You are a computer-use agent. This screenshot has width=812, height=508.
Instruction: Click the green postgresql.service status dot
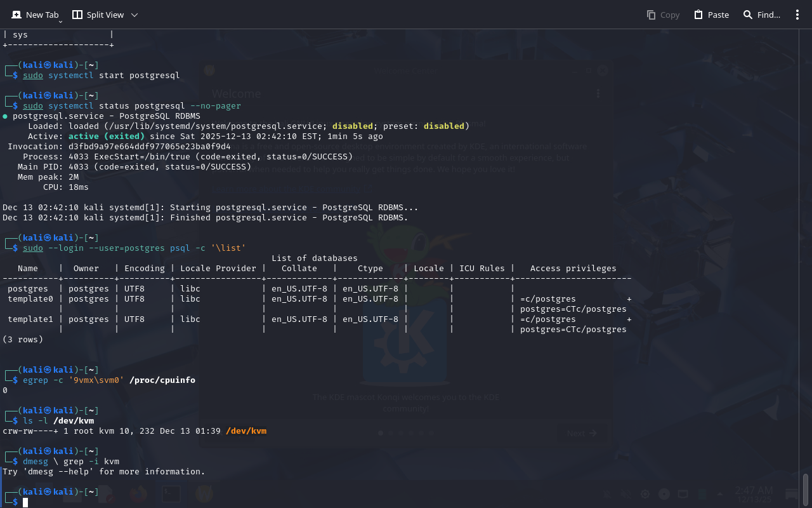tap(5, 116)
